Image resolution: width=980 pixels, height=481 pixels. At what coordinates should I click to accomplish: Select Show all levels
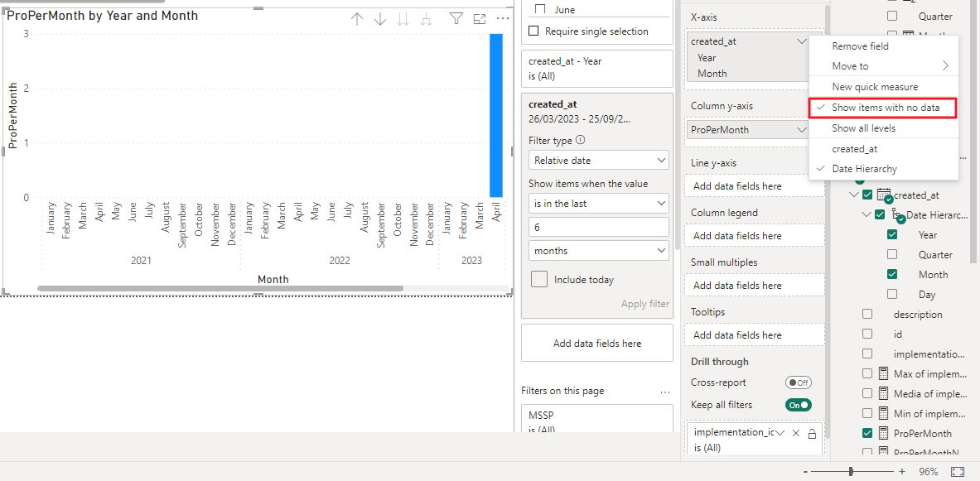[x=883, y=128]
